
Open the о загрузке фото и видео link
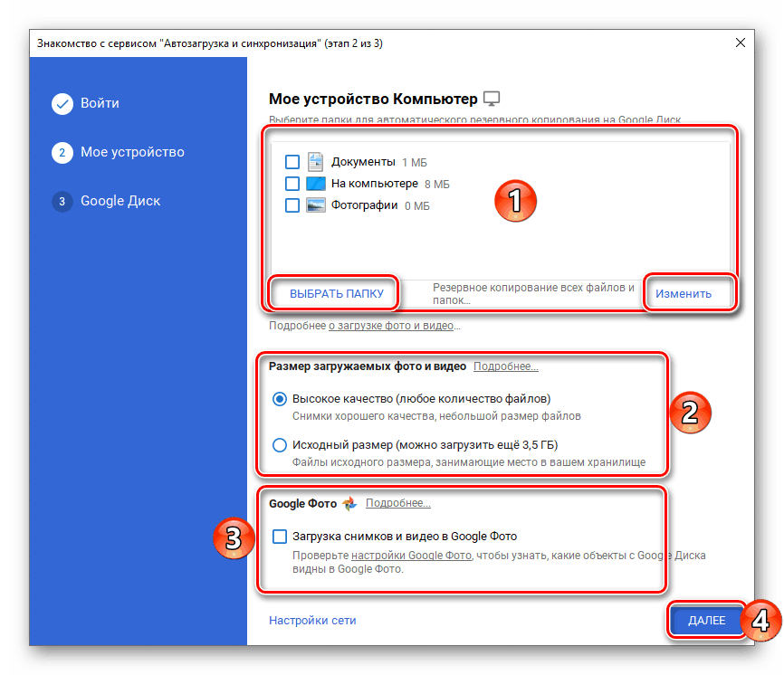pyautogui.click(x=391, y=326)
